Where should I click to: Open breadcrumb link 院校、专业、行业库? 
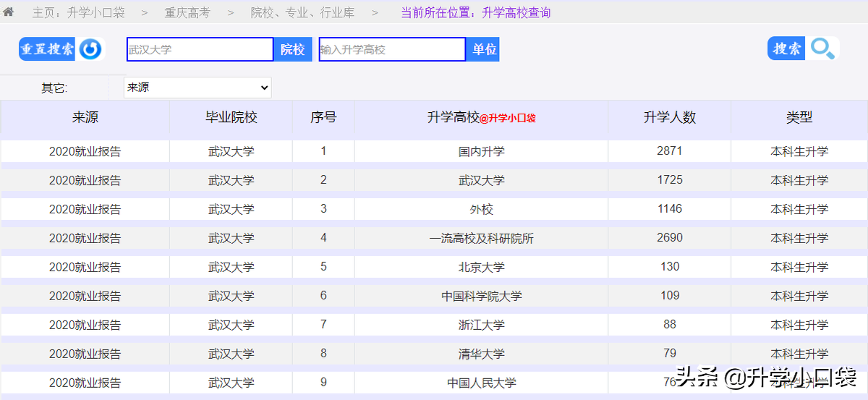coord(302,13)
